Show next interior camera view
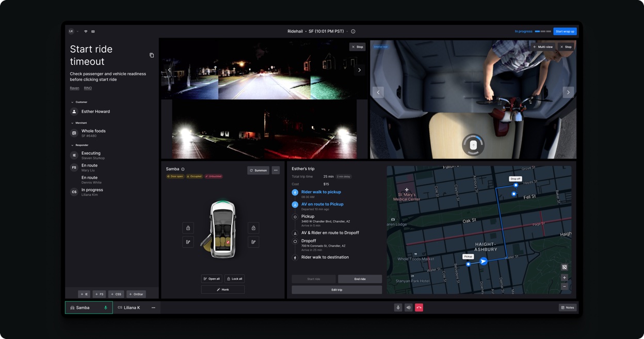644x339 pixels. 568,92
